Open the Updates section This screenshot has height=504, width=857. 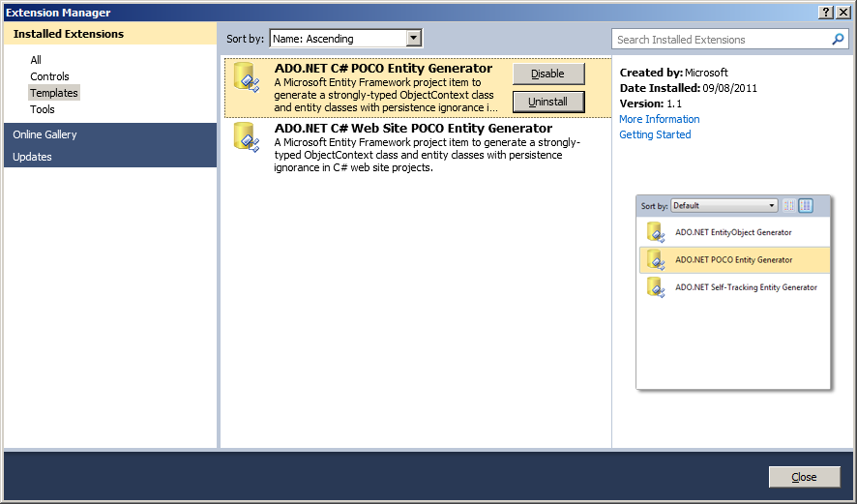click(32, 157)
